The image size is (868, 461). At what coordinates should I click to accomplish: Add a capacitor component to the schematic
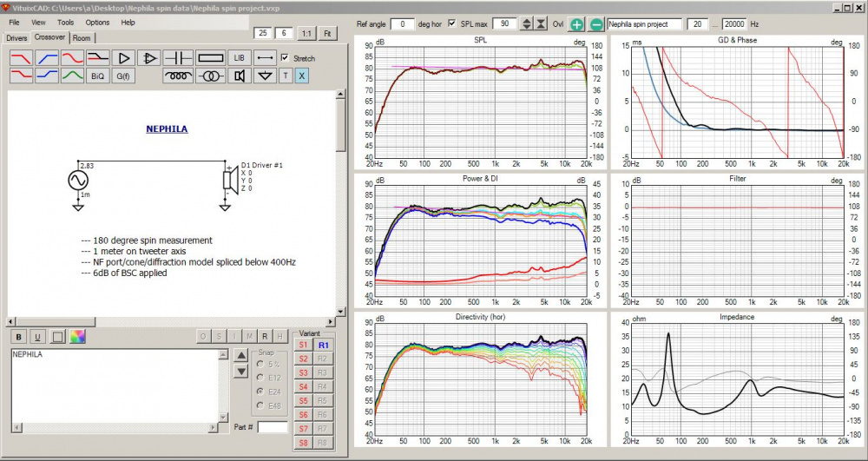click(180, 57)
